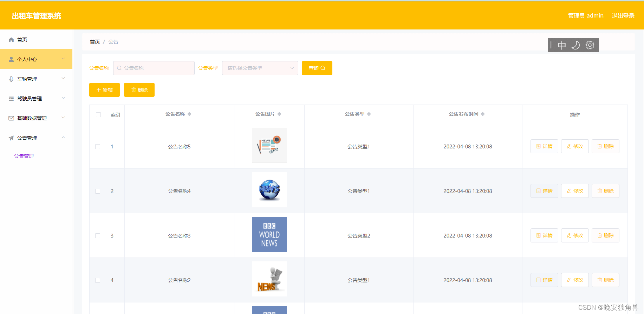Toggle night mode moon icon

(575, 45)
